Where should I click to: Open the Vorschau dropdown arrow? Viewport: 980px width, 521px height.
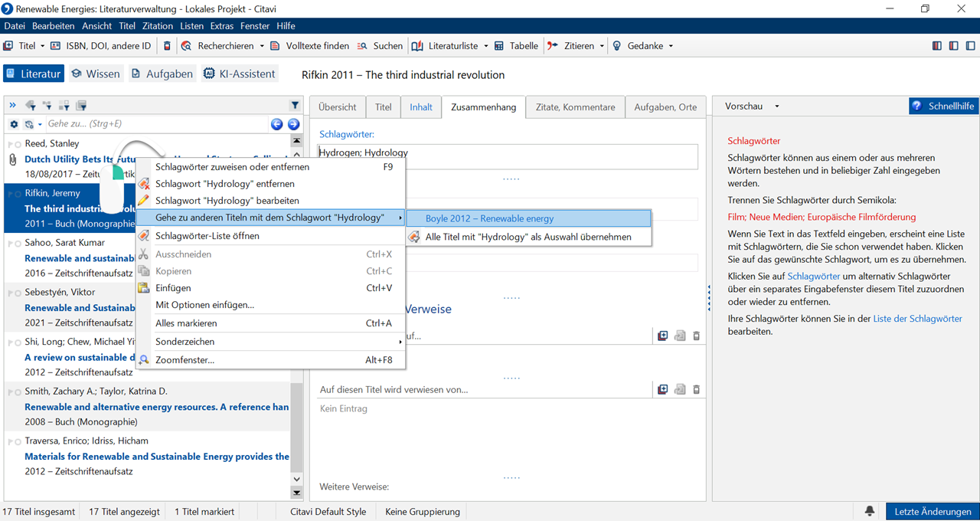[776, 106]
